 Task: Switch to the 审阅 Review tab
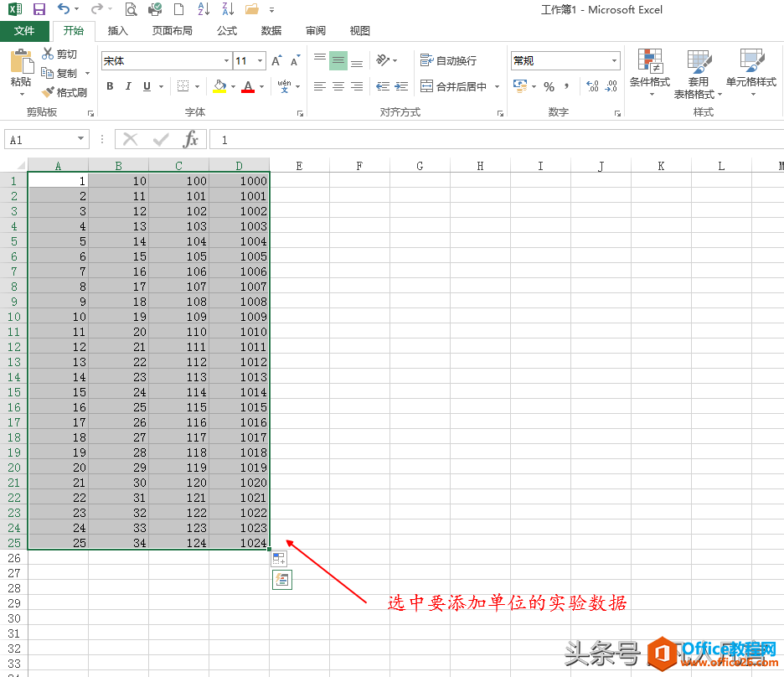coord(316,30)
